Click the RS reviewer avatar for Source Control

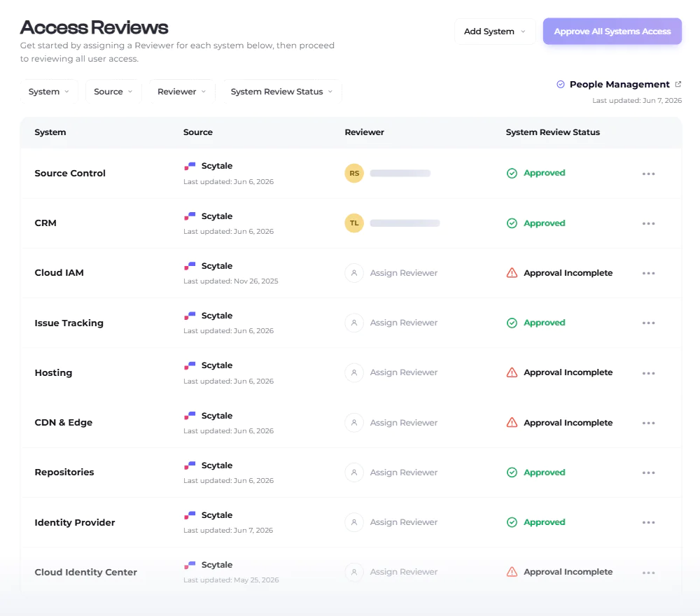354,173
